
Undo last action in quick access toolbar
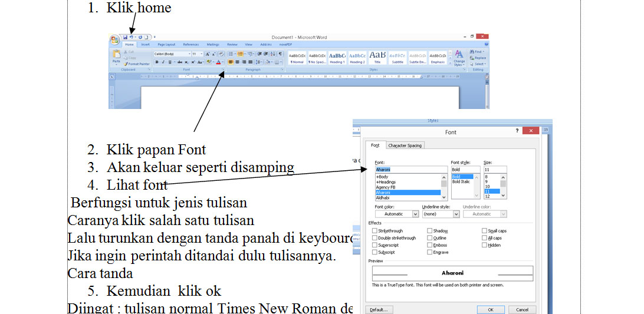132,37
